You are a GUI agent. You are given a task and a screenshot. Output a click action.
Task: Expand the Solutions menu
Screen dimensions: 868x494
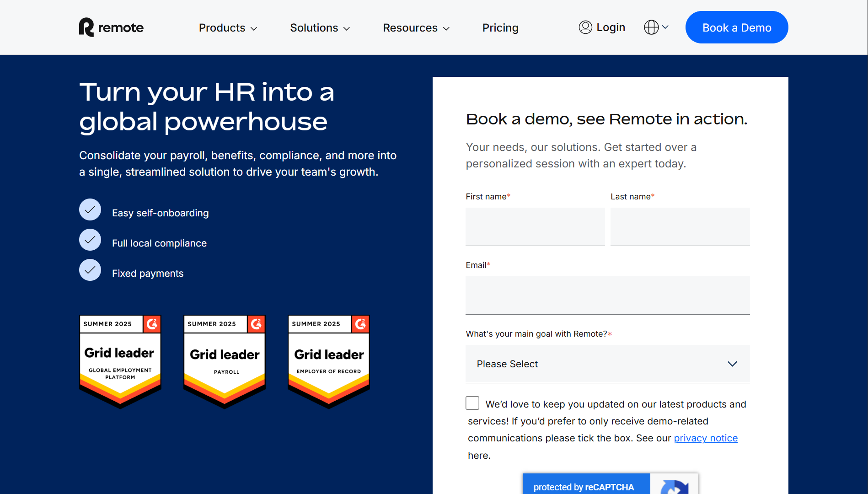point(320,28)
